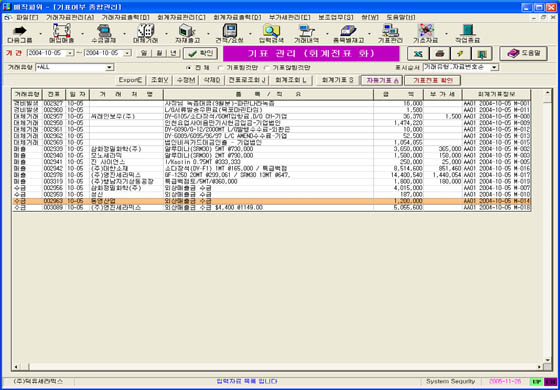
Task: Click the vertical scrollbar down arrow
Action: pos(547,360)
